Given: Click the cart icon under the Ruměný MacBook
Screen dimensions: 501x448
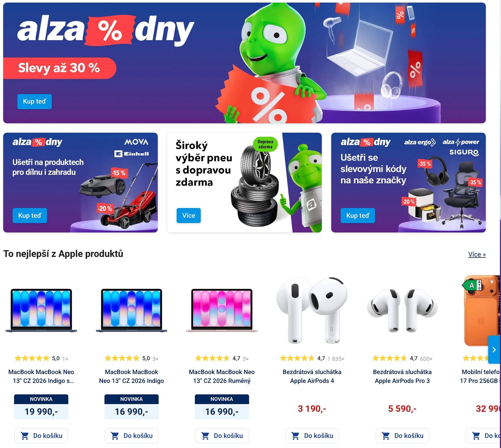Looking at the screenshot, I should tap(205, 436).
